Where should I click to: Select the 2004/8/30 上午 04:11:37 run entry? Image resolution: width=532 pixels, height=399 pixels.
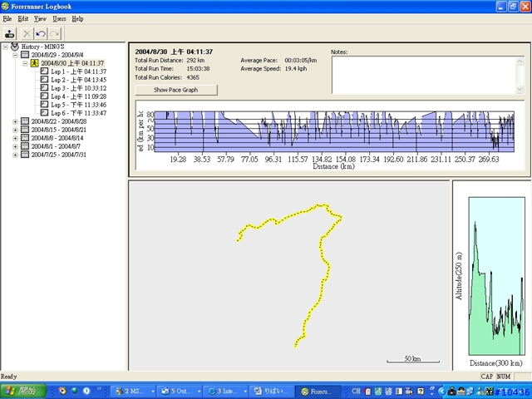point(72,63)
